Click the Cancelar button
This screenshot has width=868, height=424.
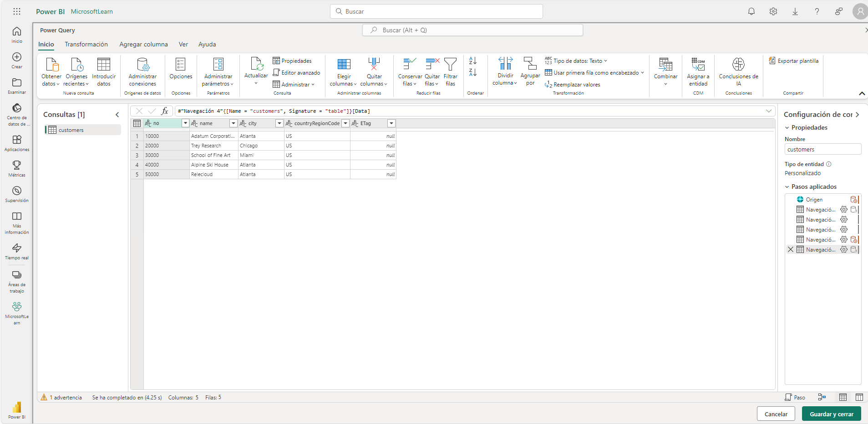(x=776, y=414)
